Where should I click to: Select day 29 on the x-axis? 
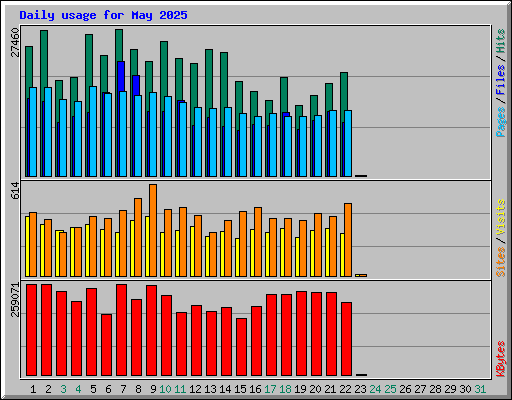pyautogui.click(x=450, y=389)
